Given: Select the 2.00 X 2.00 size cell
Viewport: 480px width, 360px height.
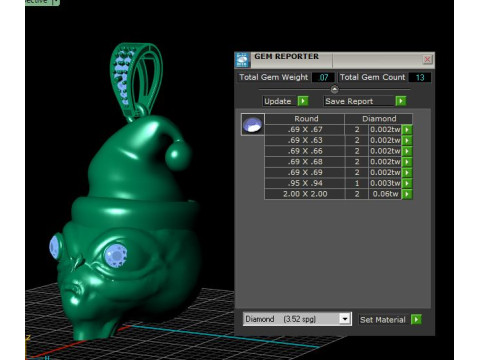Looking at the screenshot, I should point(305,194).
